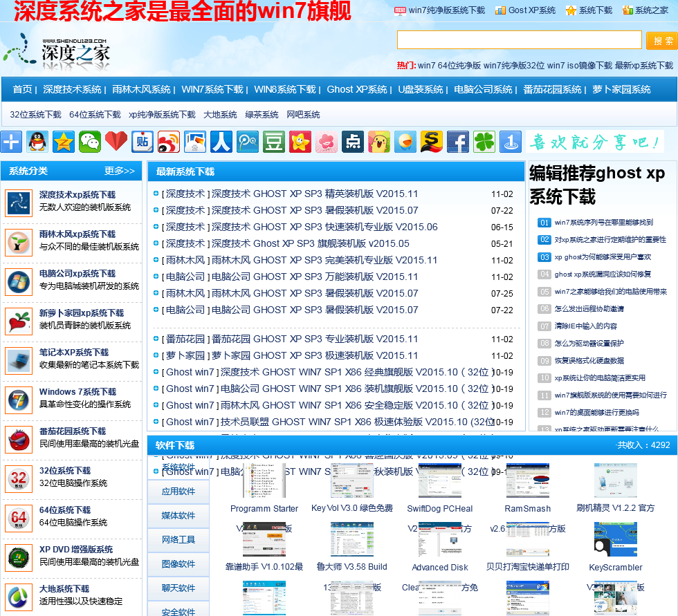Click the red heart share icon
The image size is (678, 616).
[116, 142]
